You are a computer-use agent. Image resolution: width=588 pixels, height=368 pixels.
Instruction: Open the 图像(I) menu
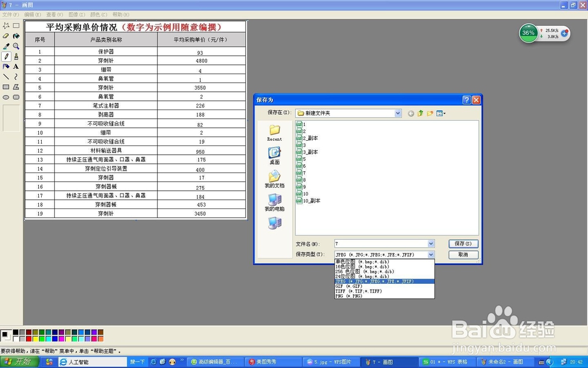(77, 15)
